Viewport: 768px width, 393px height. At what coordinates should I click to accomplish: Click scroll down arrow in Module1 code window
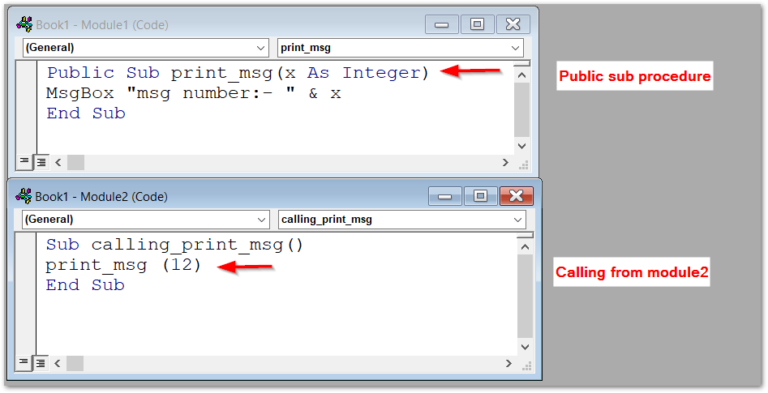click(x=522, y=146)
